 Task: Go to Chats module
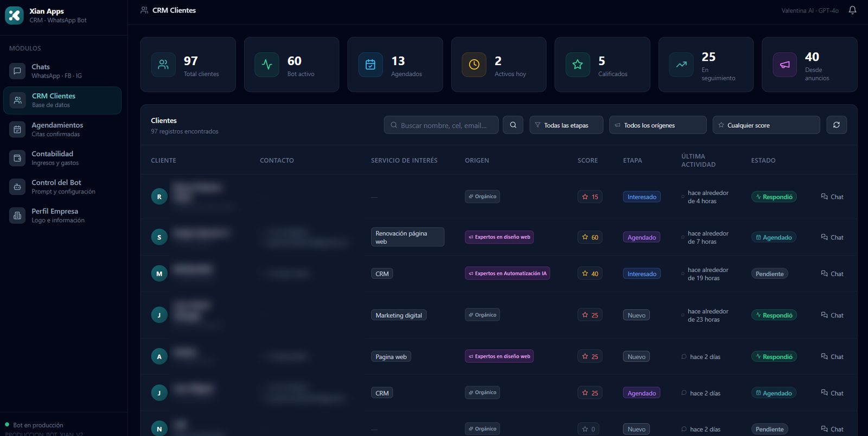tap(62, 71)
